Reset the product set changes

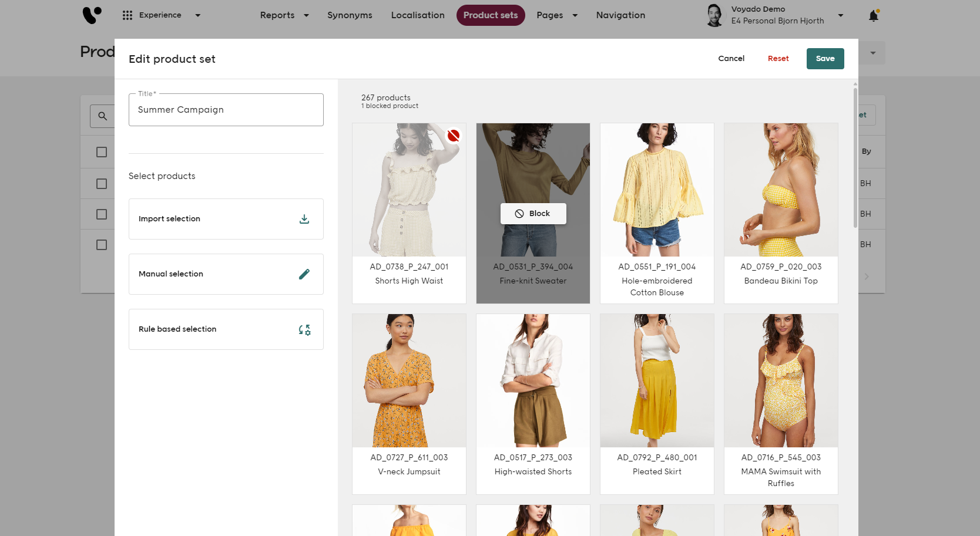[x=778, y=59]
